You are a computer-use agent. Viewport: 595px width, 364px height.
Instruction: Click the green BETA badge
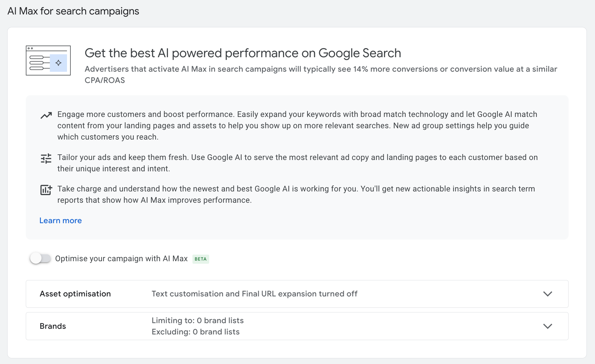[x=201, y=259]
